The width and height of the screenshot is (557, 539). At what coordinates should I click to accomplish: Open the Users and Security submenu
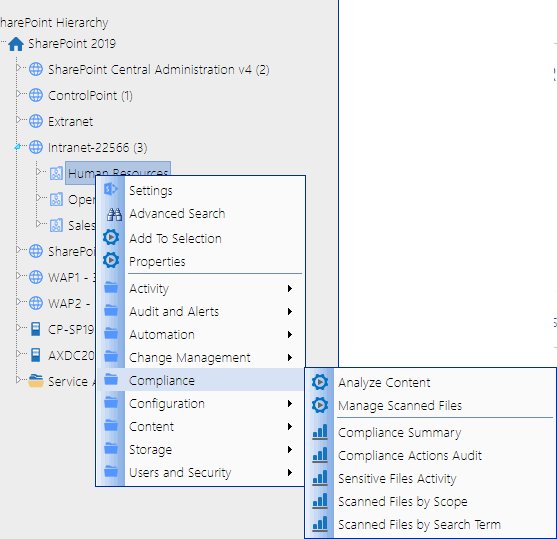point(201,473)
